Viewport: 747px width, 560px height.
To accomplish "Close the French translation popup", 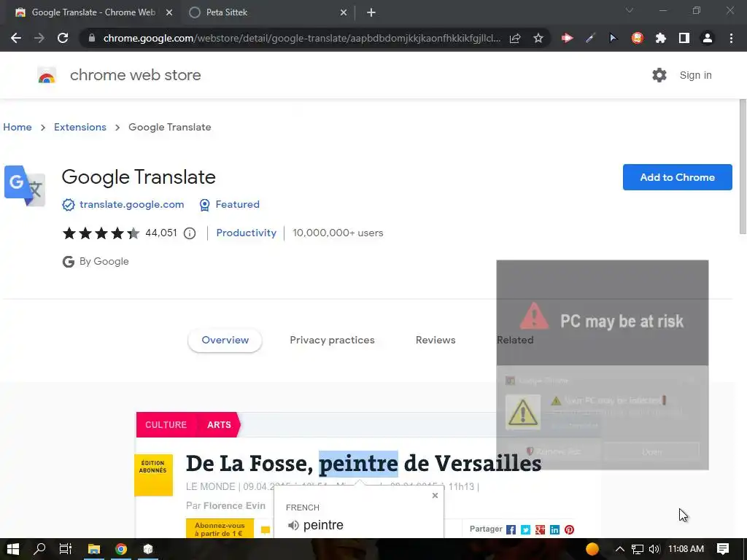I will pos(435,496).
